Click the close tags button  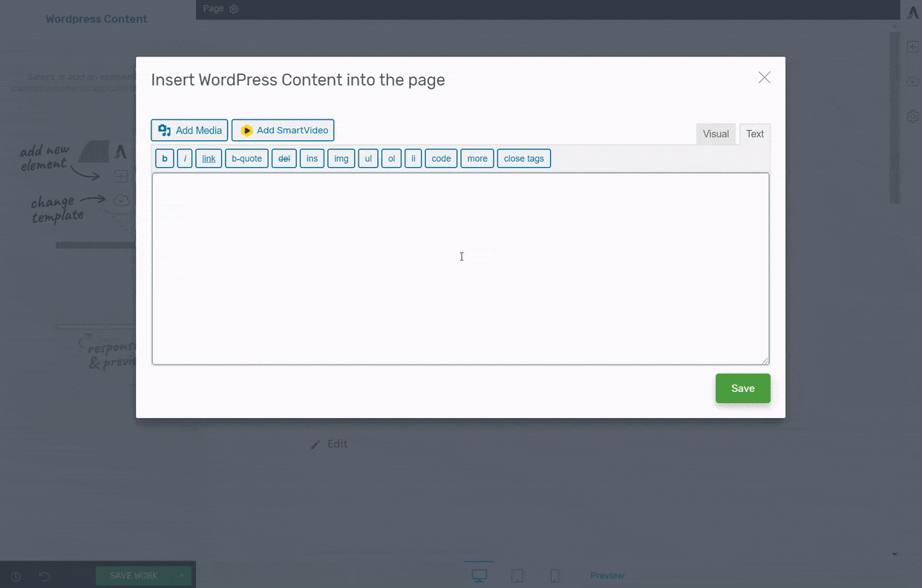coord(524,158)
